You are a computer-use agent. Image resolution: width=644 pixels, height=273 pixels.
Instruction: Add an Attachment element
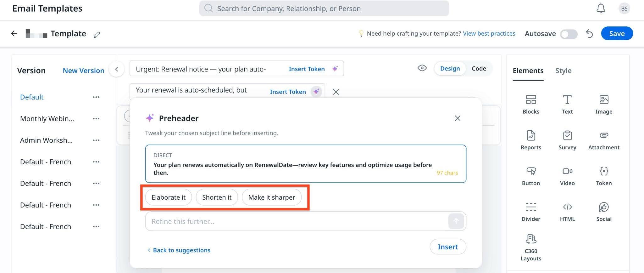point(604,140)
